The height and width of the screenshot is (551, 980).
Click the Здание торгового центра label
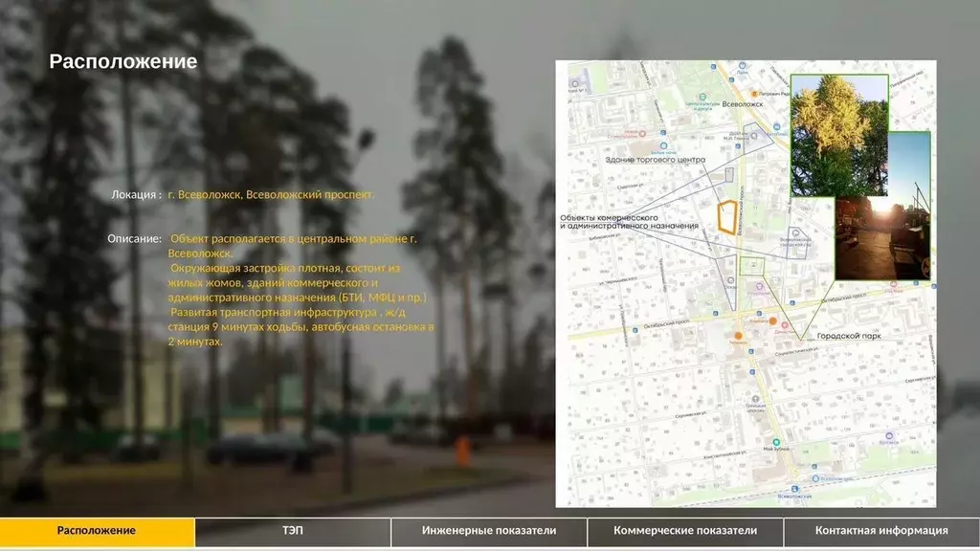655,159
